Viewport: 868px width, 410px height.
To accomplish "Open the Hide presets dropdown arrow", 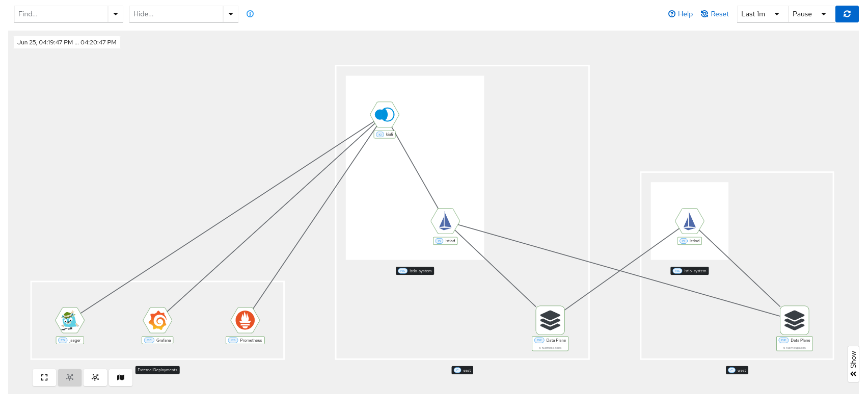I will 231,14.
